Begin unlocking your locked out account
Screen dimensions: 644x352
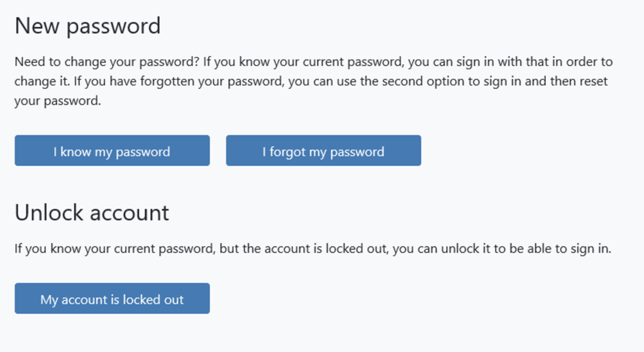click(x=112, y=299)
